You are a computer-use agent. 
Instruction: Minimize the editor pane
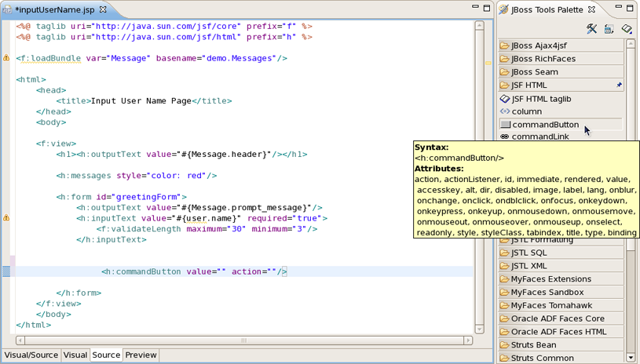point(475,7)
